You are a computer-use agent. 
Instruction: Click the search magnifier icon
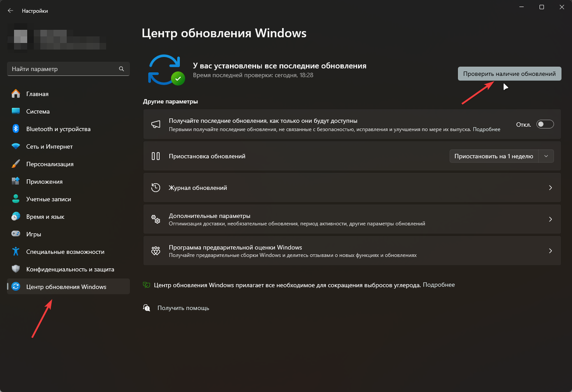tap(122, 69)
